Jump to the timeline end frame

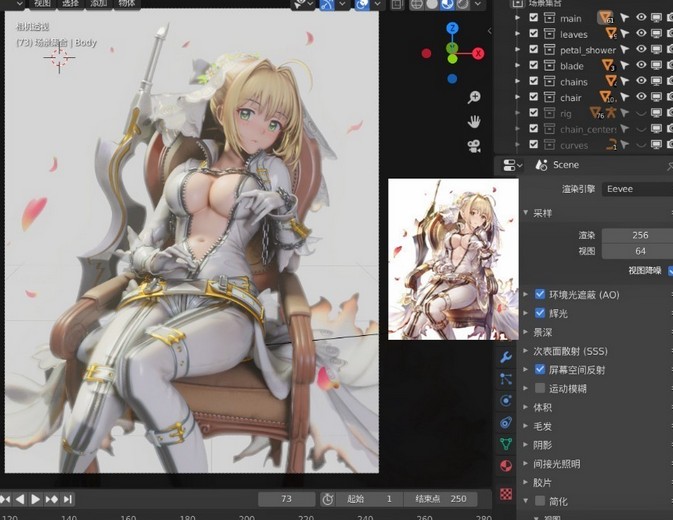(x=68, y=499)
